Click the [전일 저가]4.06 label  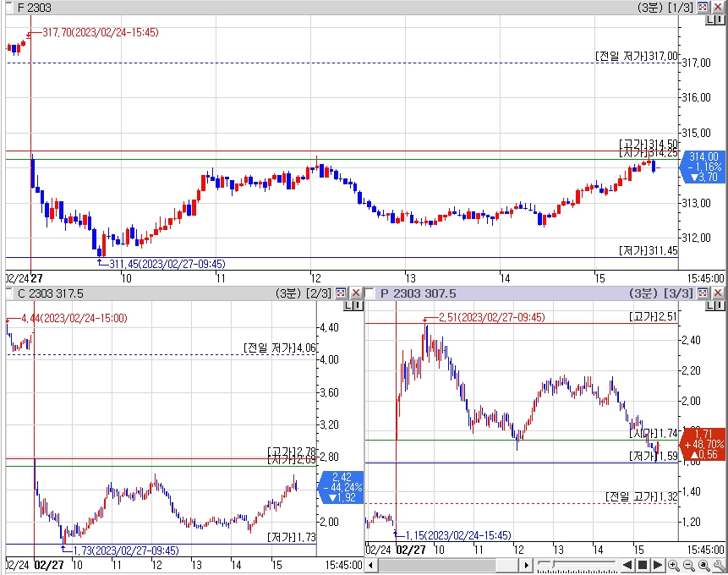pos(280,348)
